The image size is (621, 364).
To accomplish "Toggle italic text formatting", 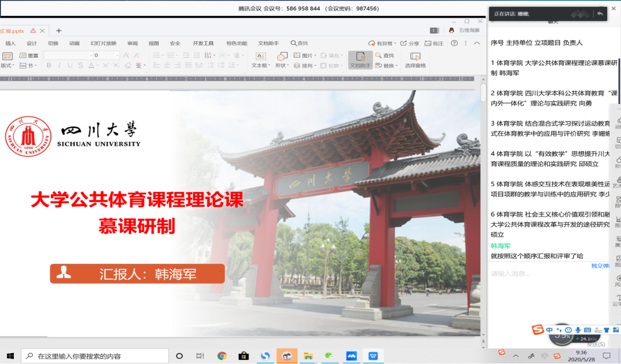I will [59, 66].
